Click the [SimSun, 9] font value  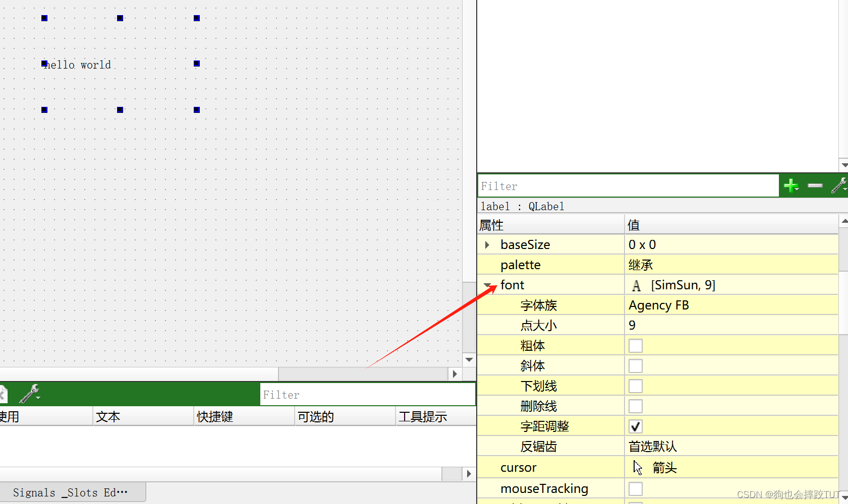[683, 285]
